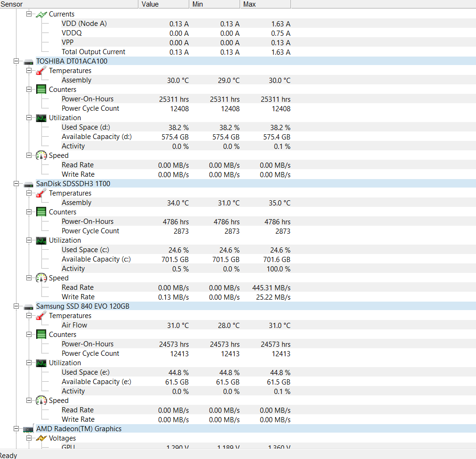The height and width of the screenshot is (459, 476).
Task: Collapse the Temperatures section under Samsung SSD
Action: pos(29,315)
